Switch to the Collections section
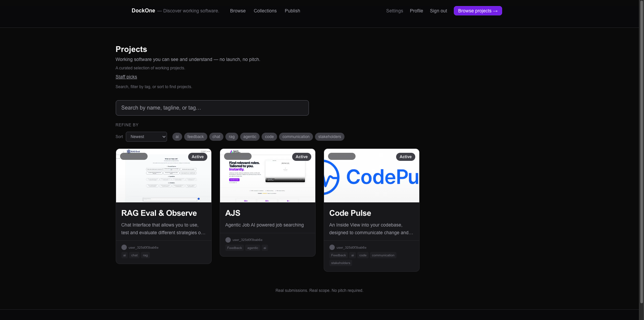Image resolution: width=644 pixels, height=320 pixels. coord(265,11)
